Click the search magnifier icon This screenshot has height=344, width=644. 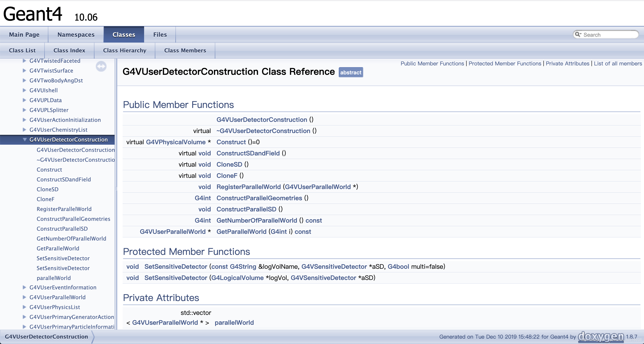coord(578,34)
